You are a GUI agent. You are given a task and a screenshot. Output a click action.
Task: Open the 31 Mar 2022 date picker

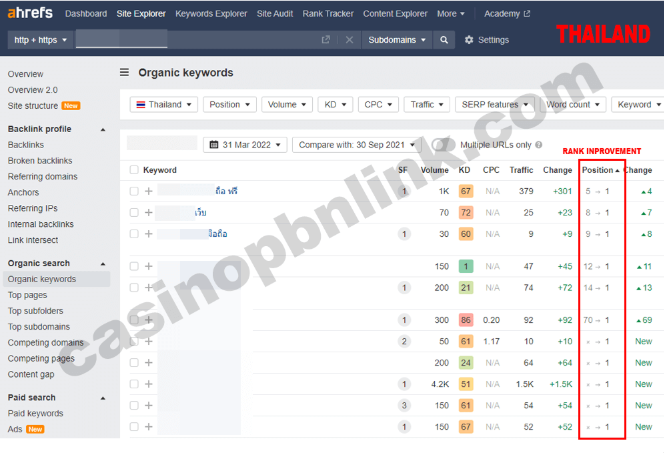(245, 145)
